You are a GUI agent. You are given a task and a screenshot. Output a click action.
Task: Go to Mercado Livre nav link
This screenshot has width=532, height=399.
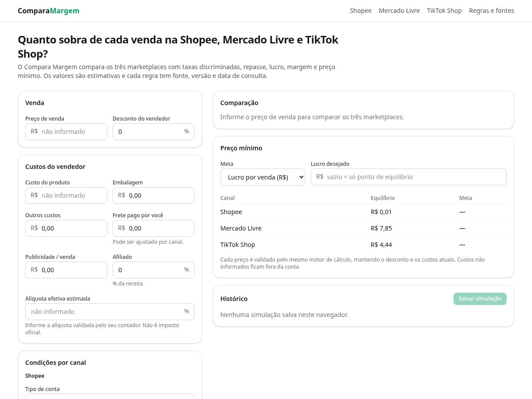[x=399, y=11]
